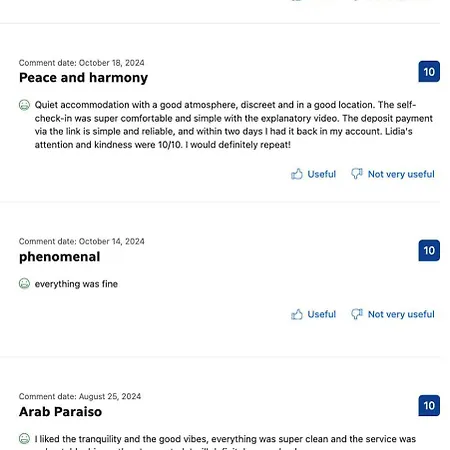Click smiley face icon beside everything was fine
The width and height of the screenshot is (450, 450).
[x=24, y=284]
